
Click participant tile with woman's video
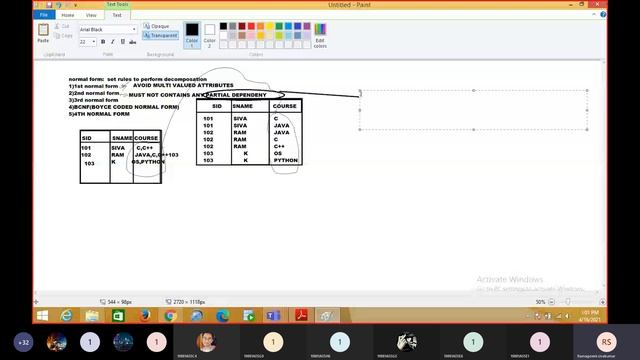[207, 342]
